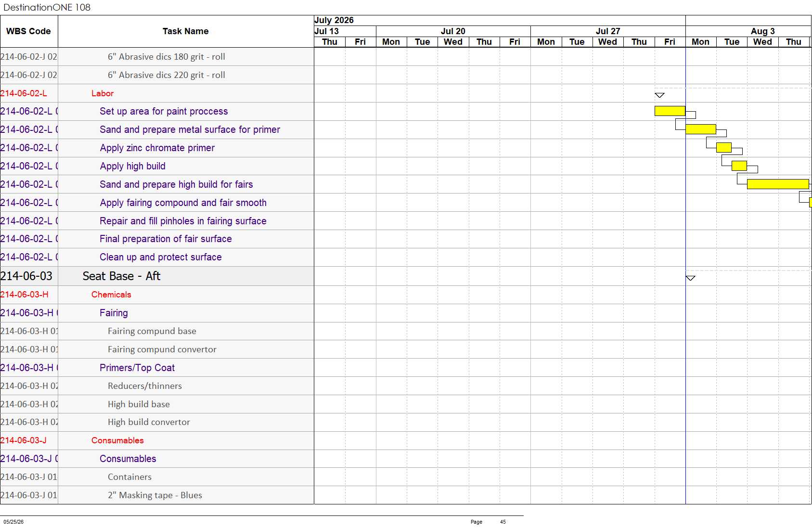Click the Labor summary triangle marker
The height and width of the screenshot is (528, 812).
pyautogui.click(x=659, y=95)
